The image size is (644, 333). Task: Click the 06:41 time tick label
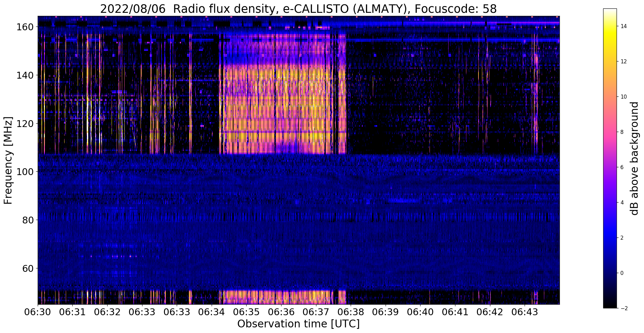click(455, 312)
